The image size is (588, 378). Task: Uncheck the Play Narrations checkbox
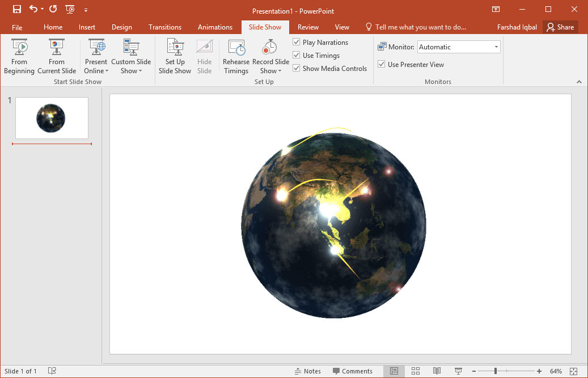pos(297,43)
